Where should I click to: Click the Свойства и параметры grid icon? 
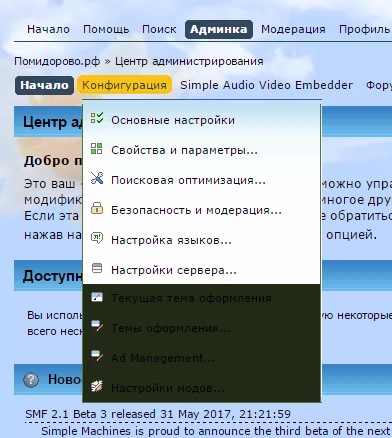[97, 148]
